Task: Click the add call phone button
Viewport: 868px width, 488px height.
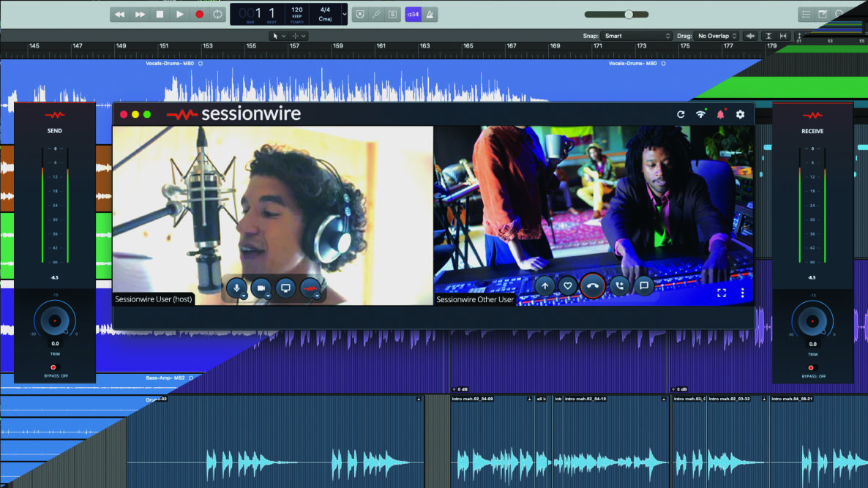Action: [x=619, y=286]
